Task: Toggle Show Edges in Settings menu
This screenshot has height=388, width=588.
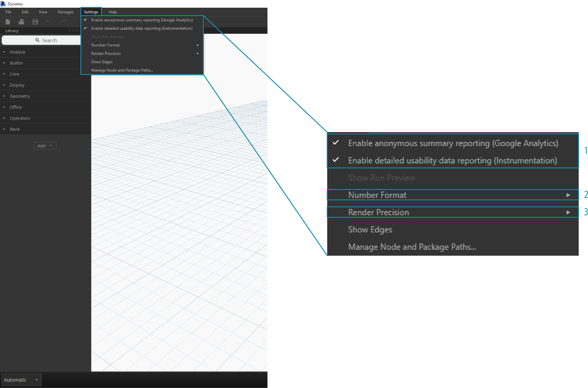Action: pyautogui.click(x=142, y=62)
